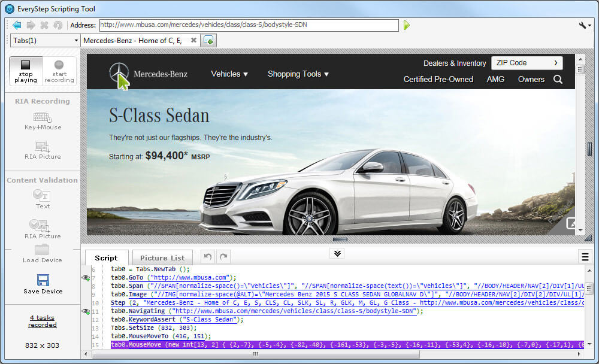Add a new tab with plus icon
Screen dimensions: 599x364
(x=209, y=40)
